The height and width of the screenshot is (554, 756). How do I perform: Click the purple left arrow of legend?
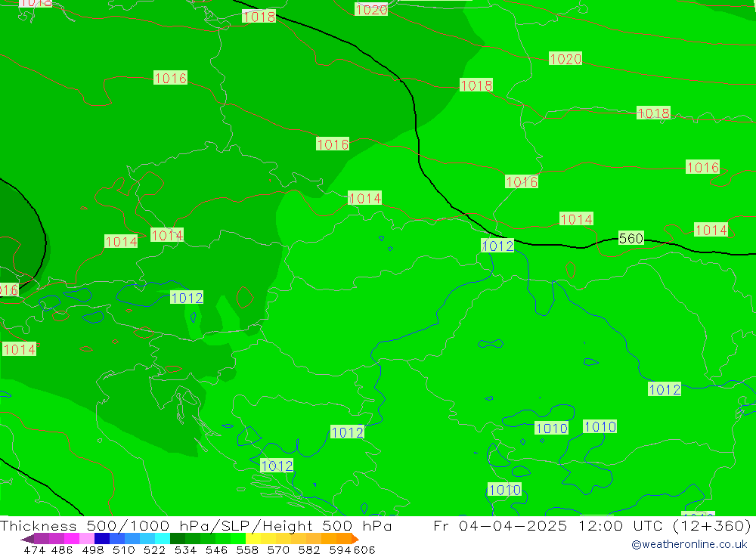pos(27,539)
